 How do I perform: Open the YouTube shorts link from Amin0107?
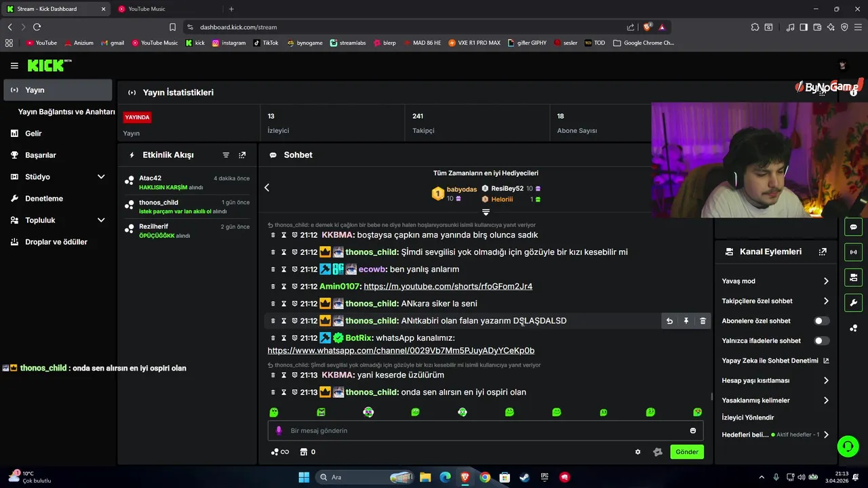coord(448,287)
